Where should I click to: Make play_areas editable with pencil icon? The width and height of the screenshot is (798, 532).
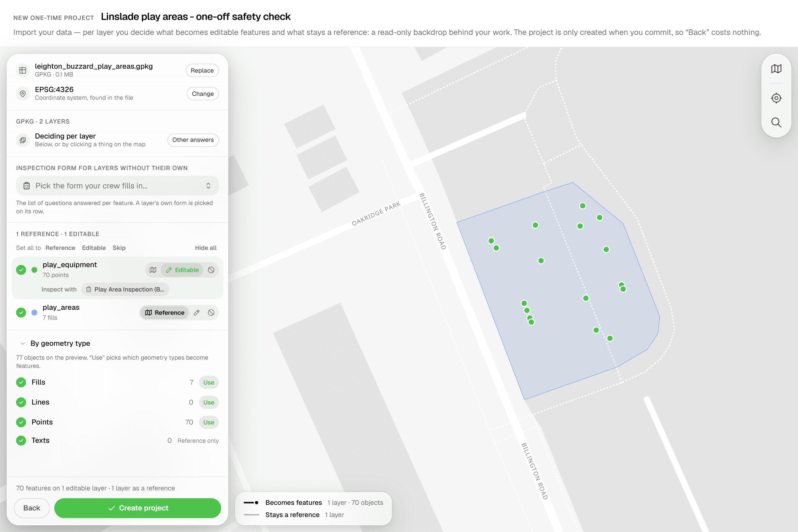(x=196, y=313)
